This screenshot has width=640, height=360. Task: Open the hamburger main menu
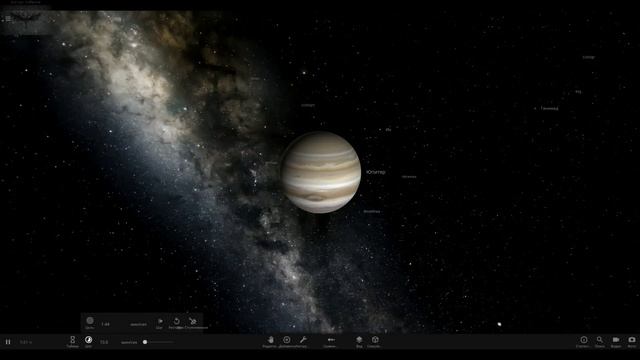tap(8, 18)
